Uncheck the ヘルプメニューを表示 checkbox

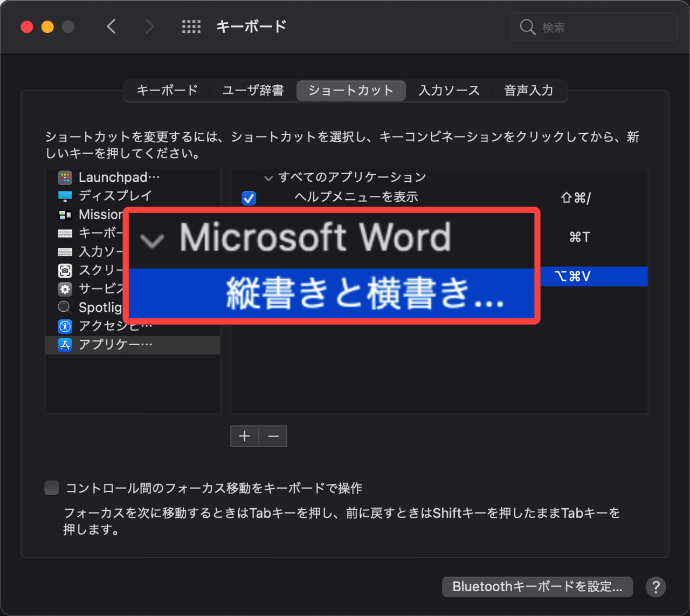(x=249, y=198)
